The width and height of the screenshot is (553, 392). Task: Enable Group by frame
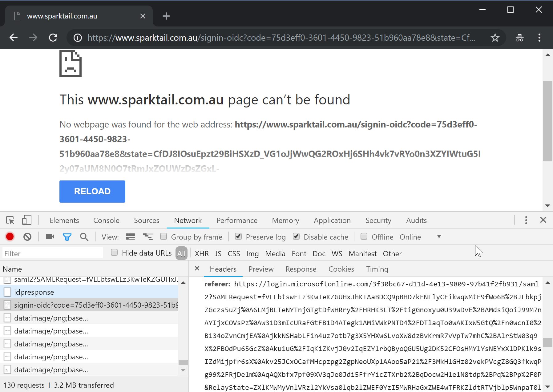163,236
